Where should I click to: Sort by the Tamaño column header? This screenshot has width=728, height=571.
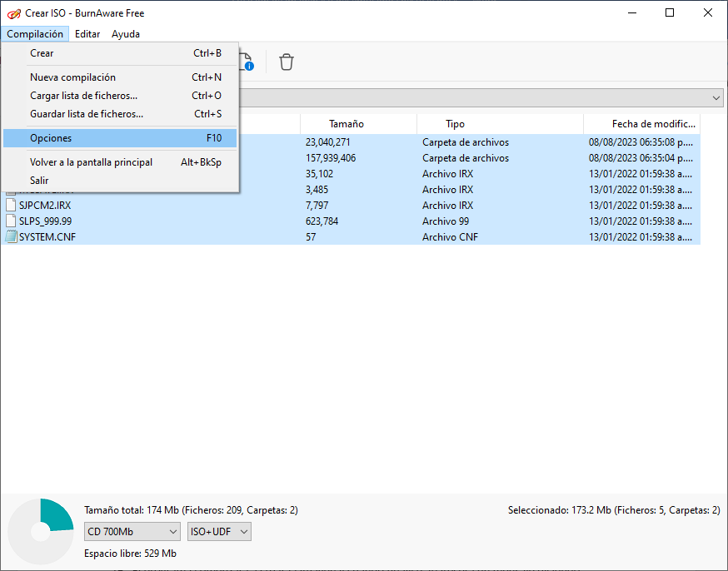(358, 124)
